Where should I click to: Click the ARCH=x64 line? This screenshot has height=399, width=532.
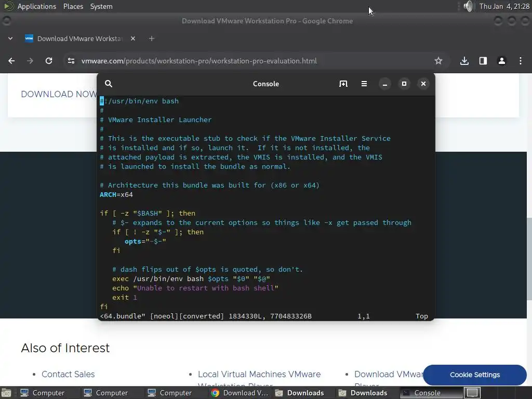(x=116, y=195)
